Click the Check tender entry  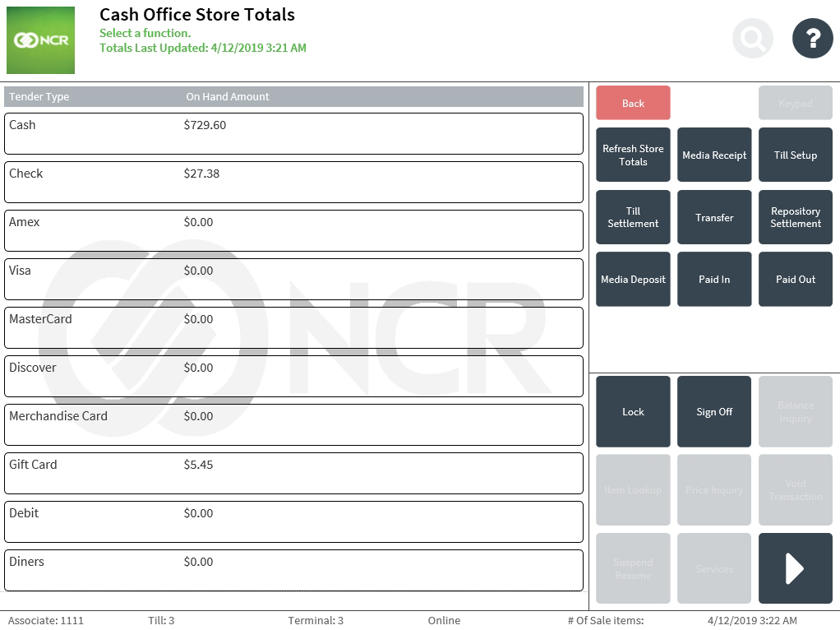(293, 182)
